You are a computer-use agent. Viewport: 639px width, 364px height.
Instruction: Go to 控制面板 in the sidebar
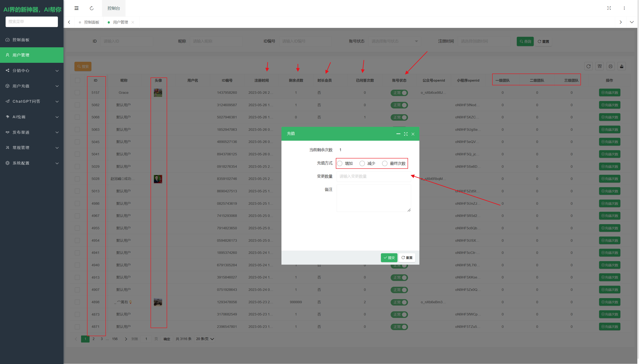tap(32, 40)
